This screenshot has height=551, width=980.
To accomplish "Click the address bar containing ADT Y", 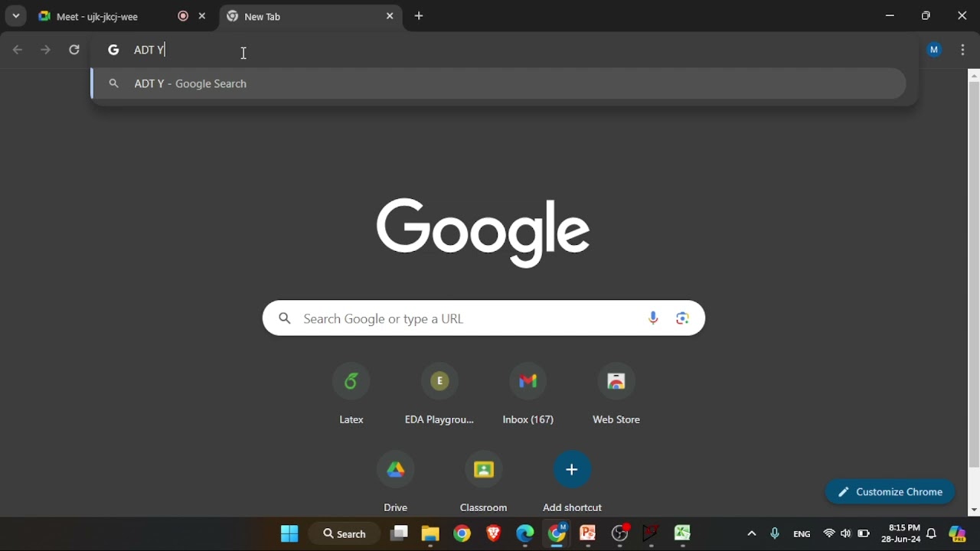I will point(505,51).
